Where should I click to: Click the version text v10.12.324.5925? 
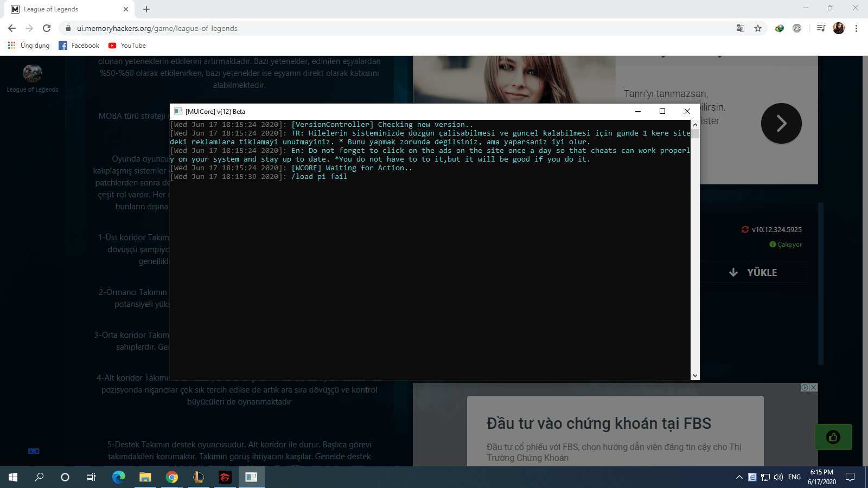(x=776, y=229)
